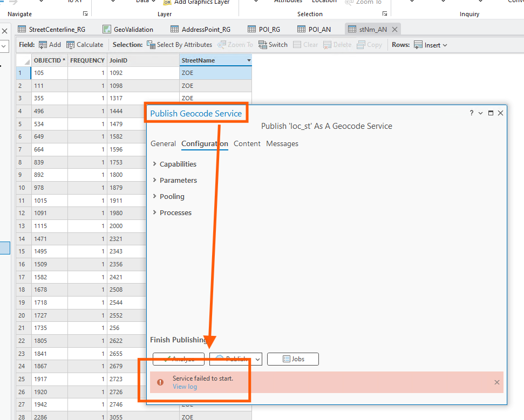Open the StreetName column dropdown arrow
Image resolution: width=524 pixels, height=420 pixels.
[248, 60]
